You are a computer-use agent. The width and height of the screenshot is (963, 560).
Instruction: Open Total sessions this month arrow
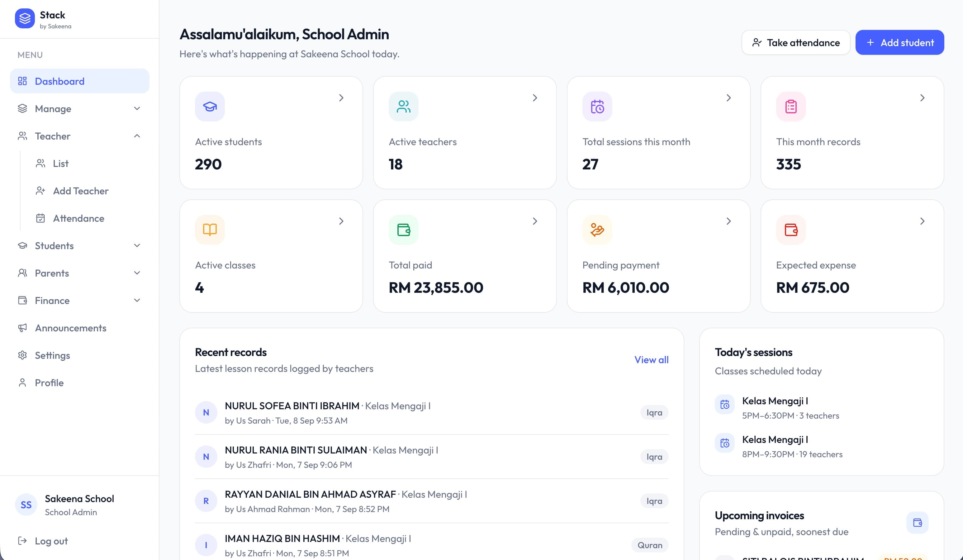[729, 98]
